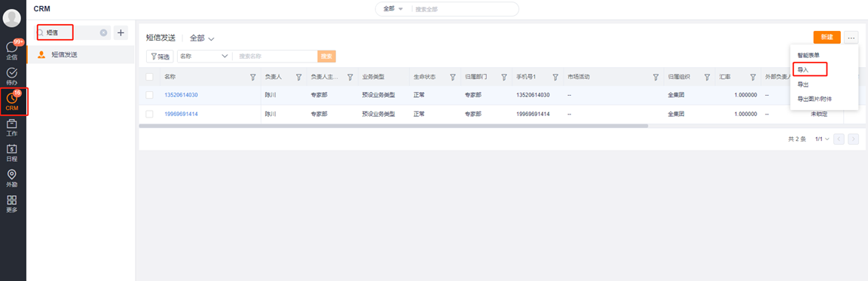Screen dimensions: 868x281
Task: Open the user avatar profile
Action: point(11,18)
